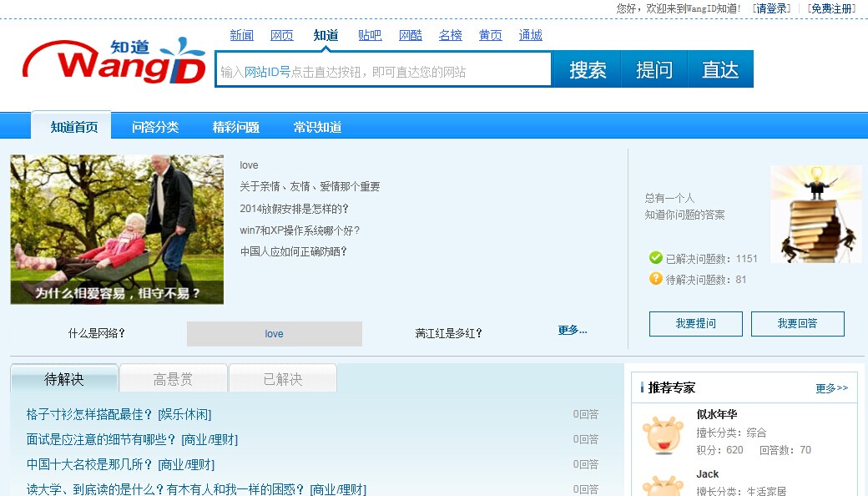
Task: Click the 搜索 search button
Action: tap(588, 70)
